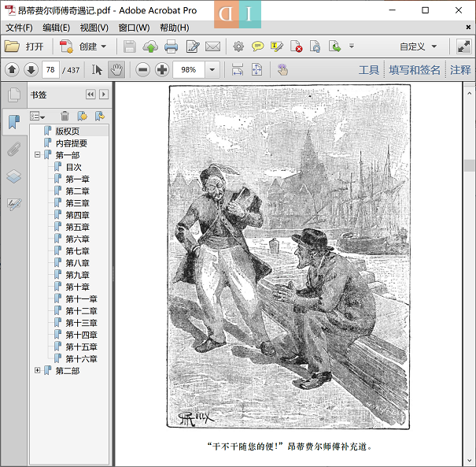Jump to 第五章 bookmark
The height and width of the screenshot is (467, 476).
(x=77, y=227)
